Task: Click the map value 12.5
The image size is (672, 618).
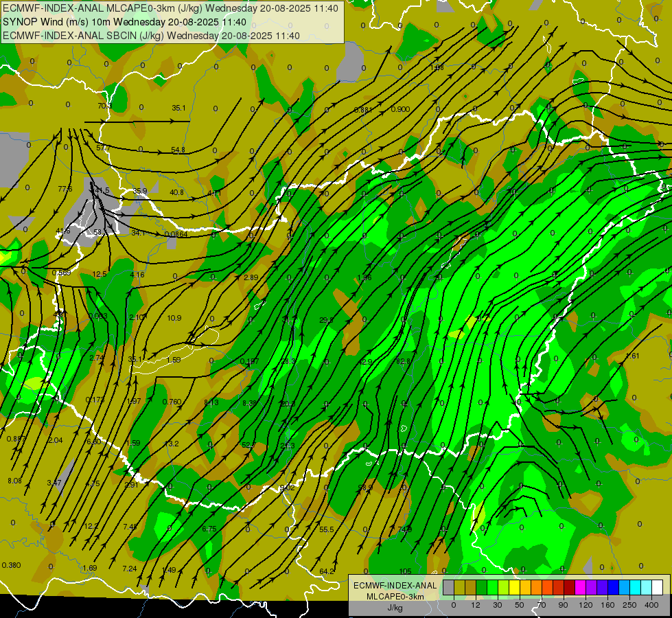Action: tap(100, 273)
